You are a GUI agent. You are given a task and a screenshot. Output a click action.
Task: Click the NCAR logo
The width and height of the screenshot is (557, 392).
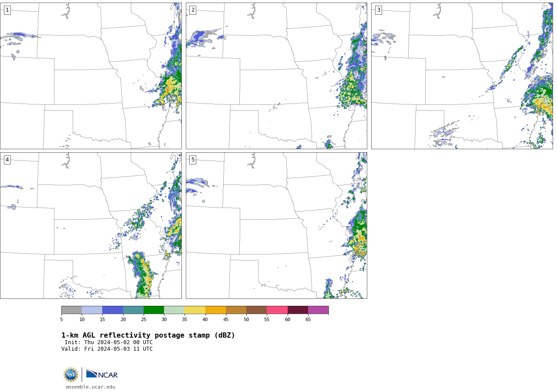pyautogui.click(x=102, y=374)
